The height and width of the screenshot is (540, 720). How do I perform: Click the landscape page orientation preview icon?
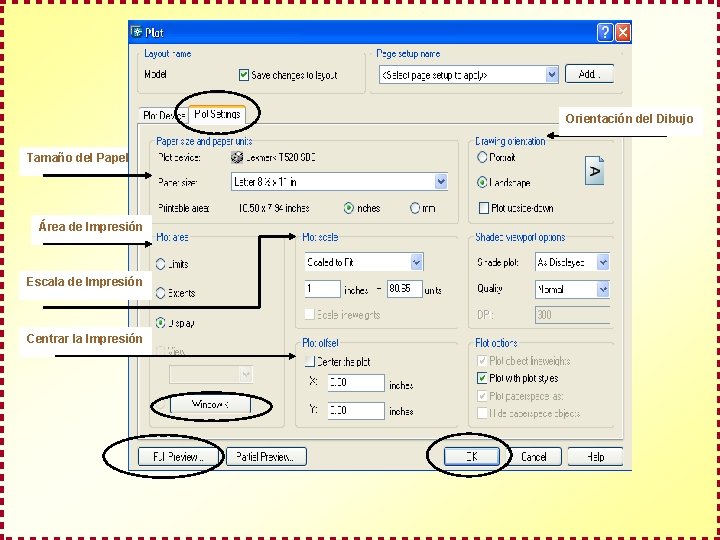coord(594,170)
